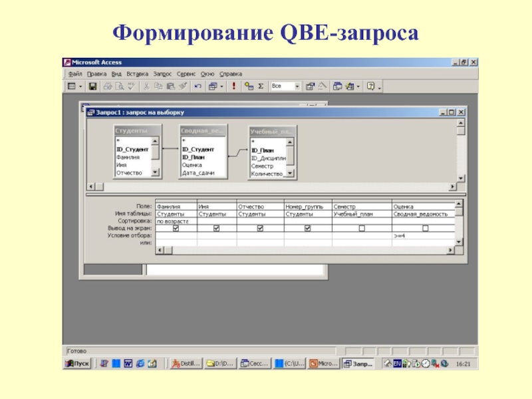Open the New Object dropdown arrow
The height and width of the screenshot is (399, 532).
tap(358, 86)
